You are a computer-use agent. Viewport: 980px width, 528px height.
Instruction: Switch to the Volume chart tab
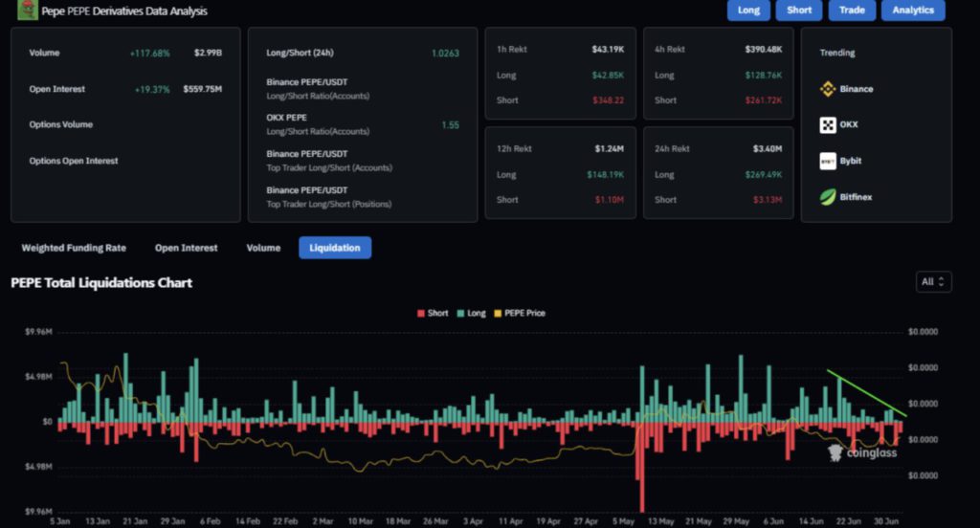[x=263, y=248]
